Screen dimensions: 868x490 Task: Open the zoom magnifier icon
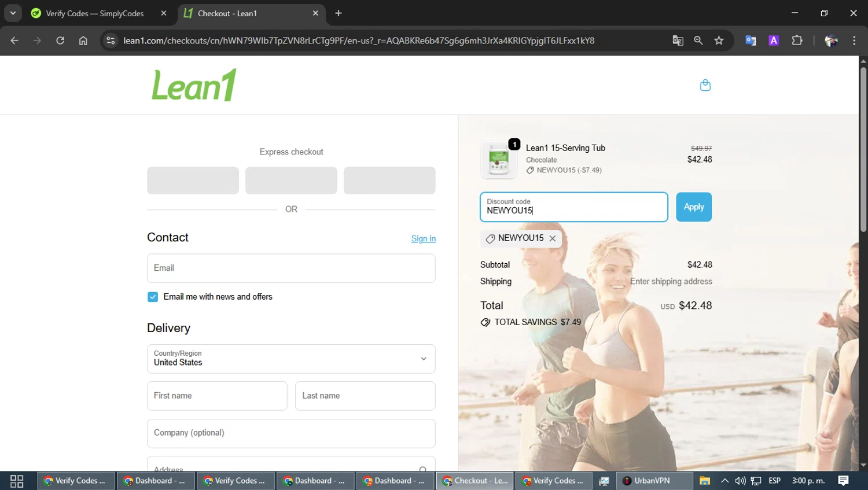[698, 40]
